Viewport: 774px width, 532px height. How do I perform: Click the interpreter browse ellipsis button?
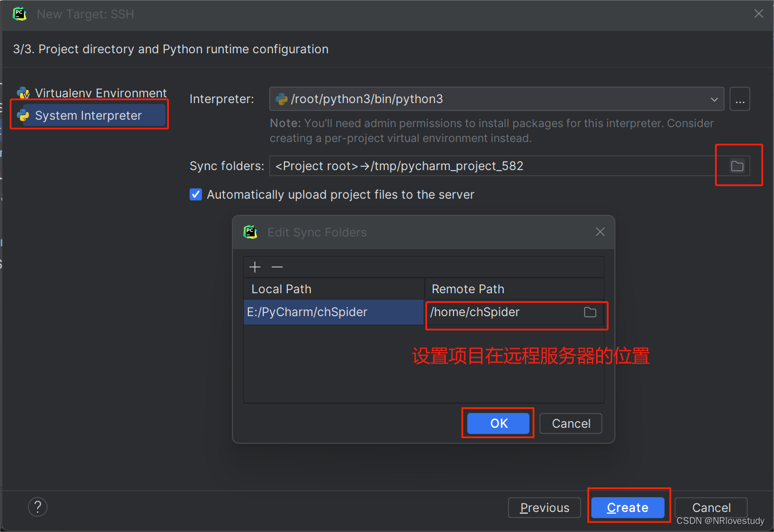click(x=740, y=99)
